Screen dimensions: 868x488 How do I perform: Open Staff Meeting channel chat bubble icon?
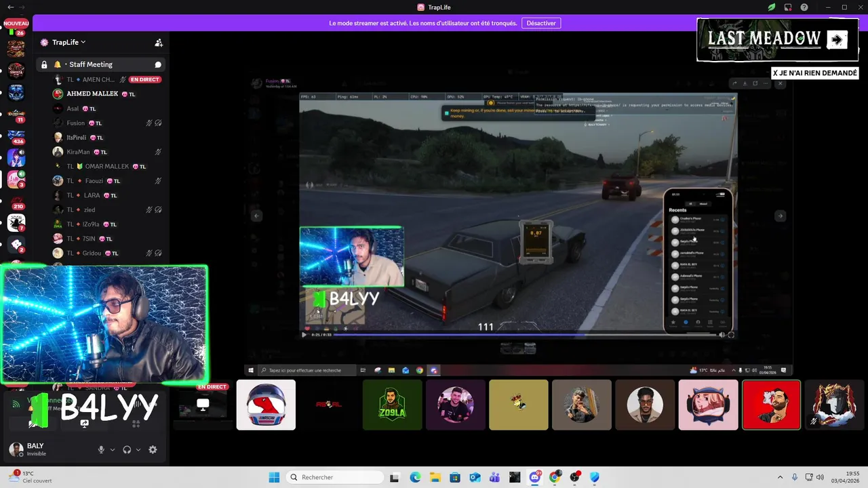(158, 64)
